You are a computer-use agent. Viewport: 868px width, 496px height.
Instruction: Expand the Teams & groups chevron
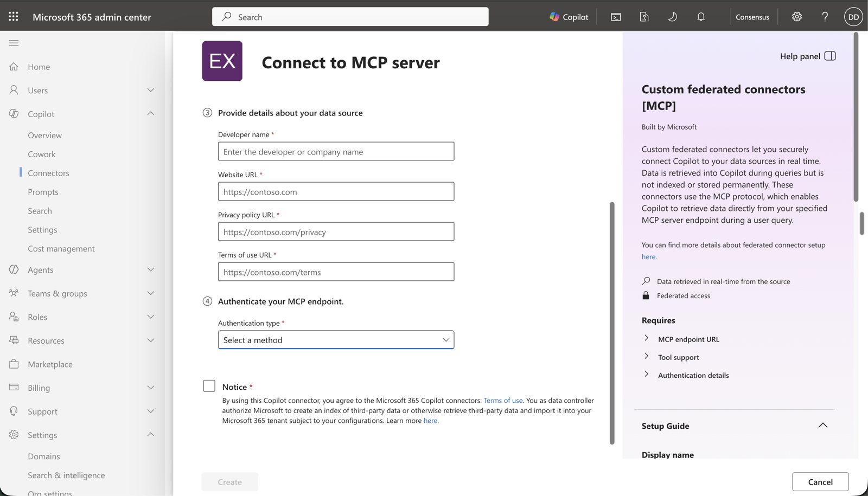pyautogui.click(x=151, y=293)
